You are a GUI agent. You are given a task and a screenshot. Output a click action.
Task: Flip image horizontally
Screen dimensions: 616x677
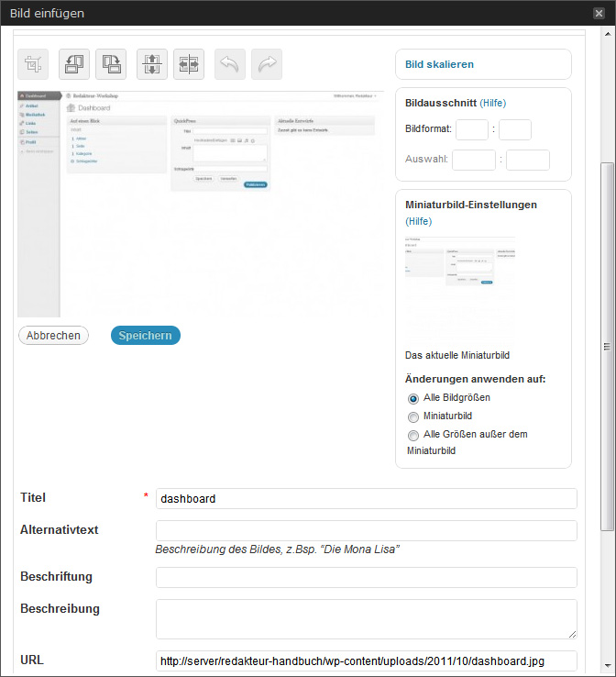(x=188, y=64)
